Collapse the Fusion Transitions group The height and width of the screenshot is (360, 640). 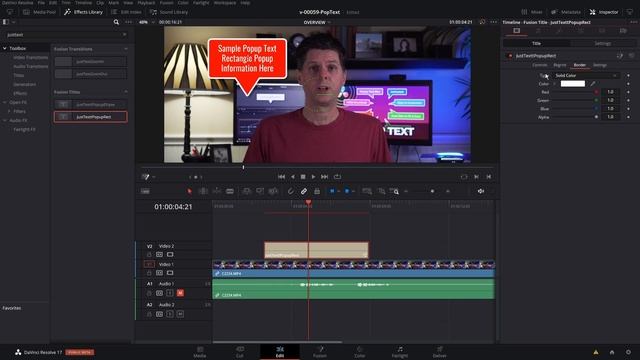pos(126,49)
